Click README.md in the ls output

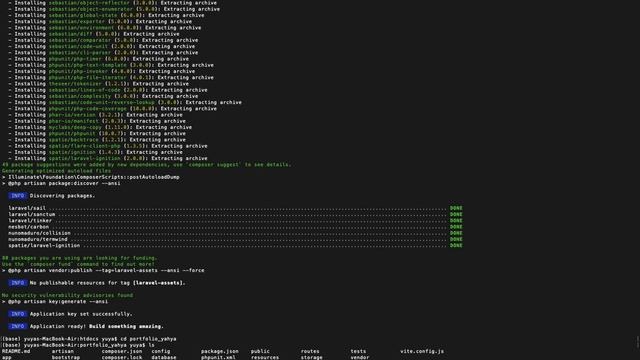point(16,351)
